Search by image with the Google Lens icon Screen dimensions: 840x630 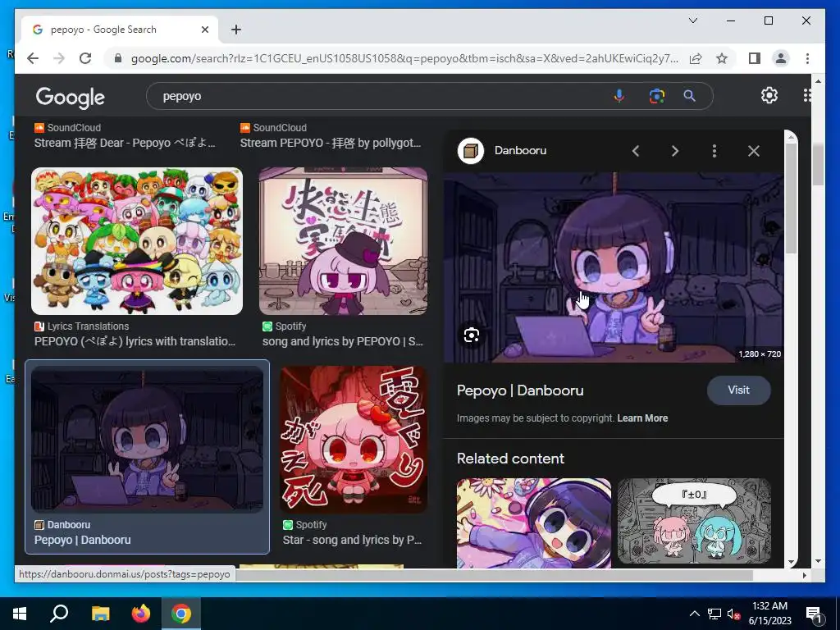point(657,96)
